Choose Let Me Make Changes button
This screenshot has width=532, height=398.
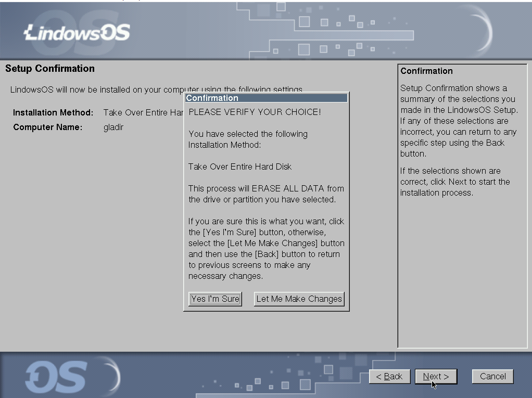point(299,299)
